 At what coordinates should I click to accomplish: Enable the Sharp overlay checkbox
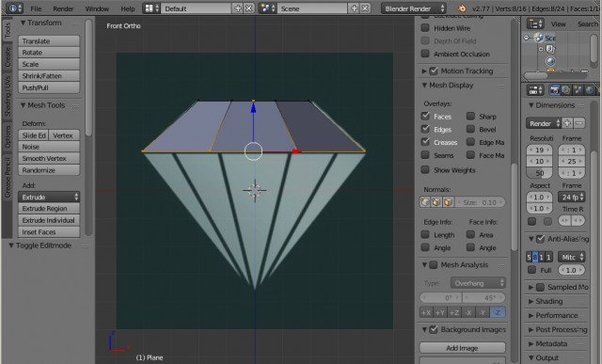[470, 116]
